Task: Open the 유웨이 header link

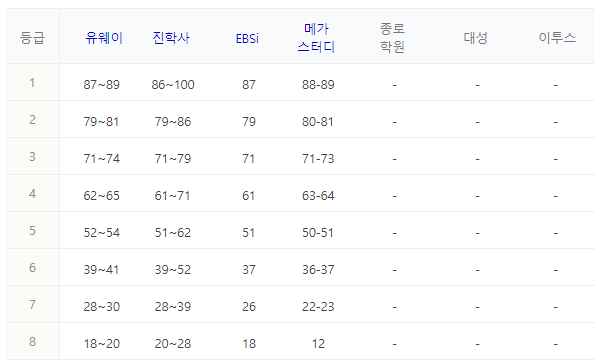Action: click(x=104, y=38)
